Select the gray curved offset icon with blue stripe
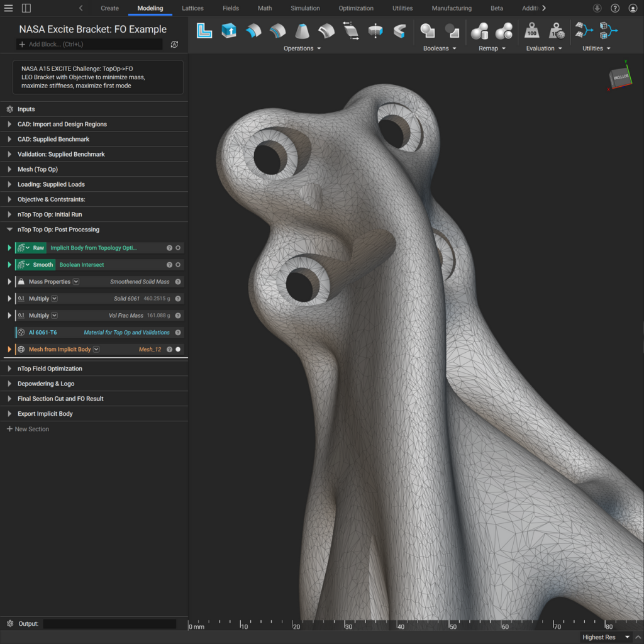 (277, 31)
